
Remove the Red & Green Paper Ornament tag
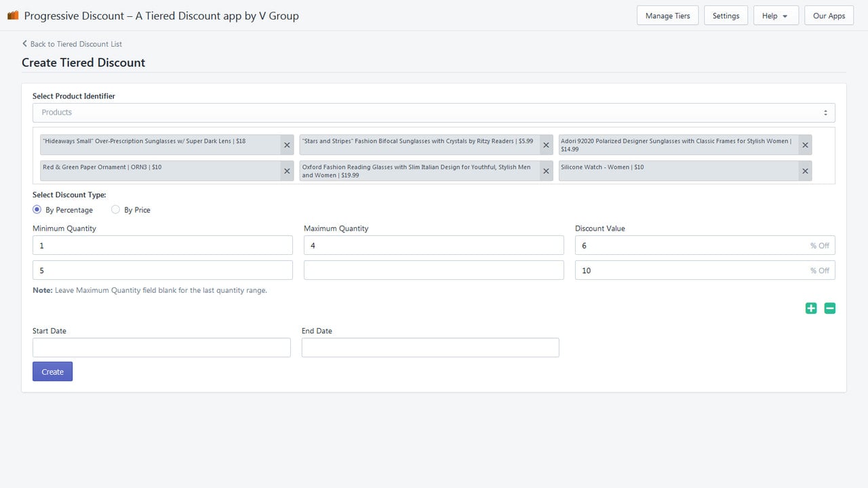click(287, 171)
